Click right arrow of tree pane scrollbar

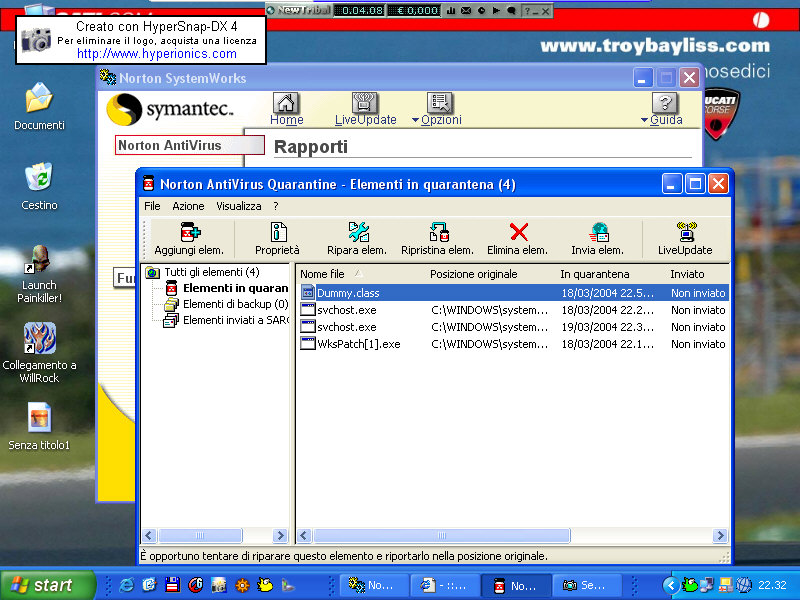click(280, 535)
